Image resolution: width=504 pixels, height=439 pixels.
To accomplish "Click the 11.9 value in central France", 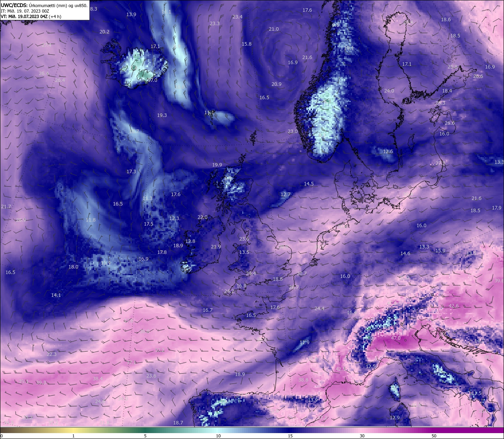I will pyautogui.click(x=304, y=342).
